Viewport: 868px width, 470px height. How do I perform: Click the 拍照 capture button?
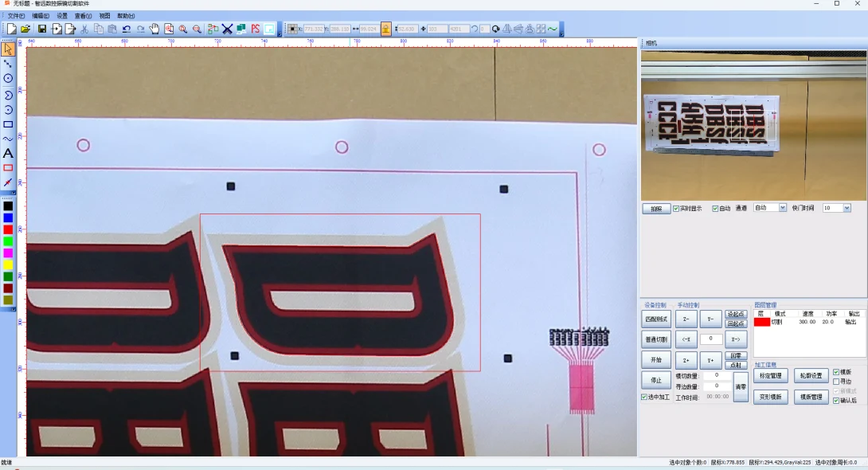656,209
